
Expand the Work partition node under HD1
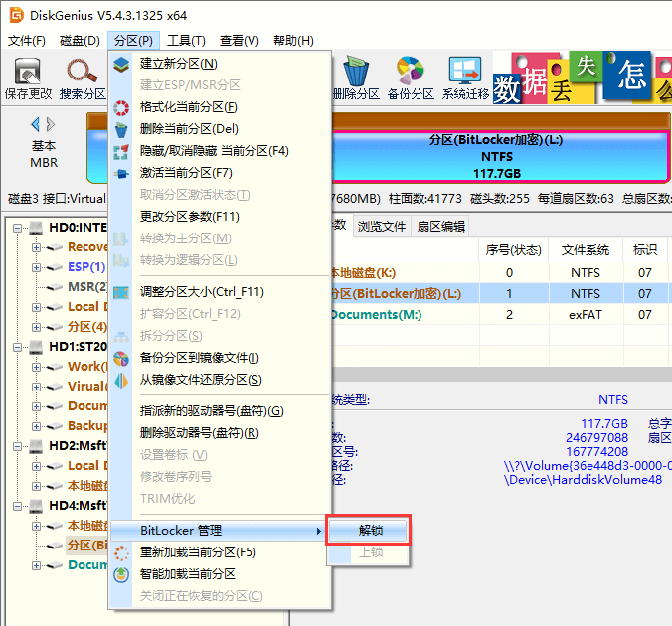click(36, 367)
